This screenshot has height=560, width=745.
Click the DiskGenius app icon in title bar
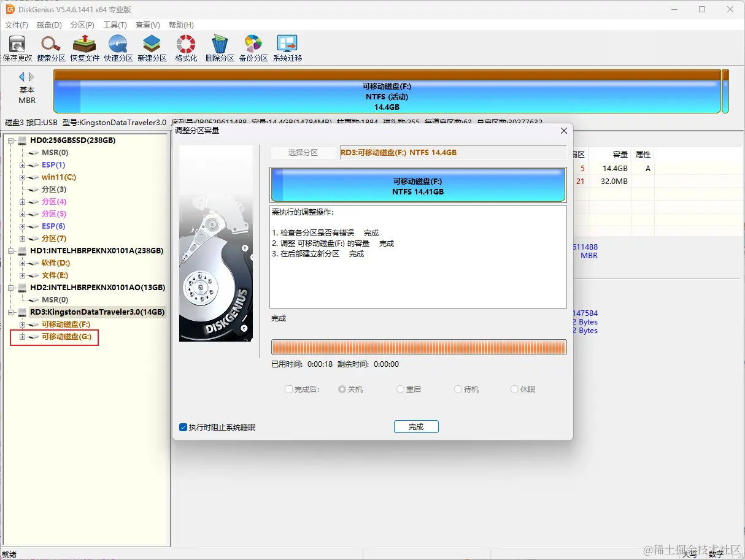[10, 9]
